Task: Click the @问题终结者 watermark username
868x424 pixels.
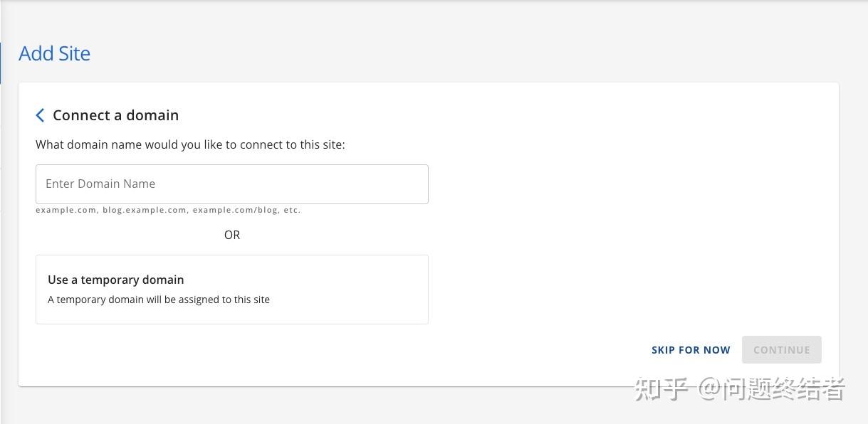Action: (771, 389)
